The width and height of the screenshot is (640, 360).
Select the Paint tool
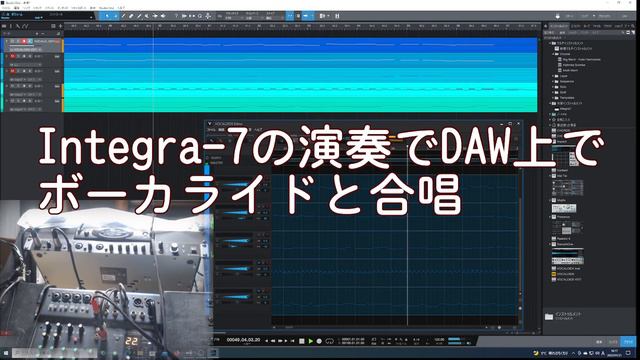click(x=139, y=16)
